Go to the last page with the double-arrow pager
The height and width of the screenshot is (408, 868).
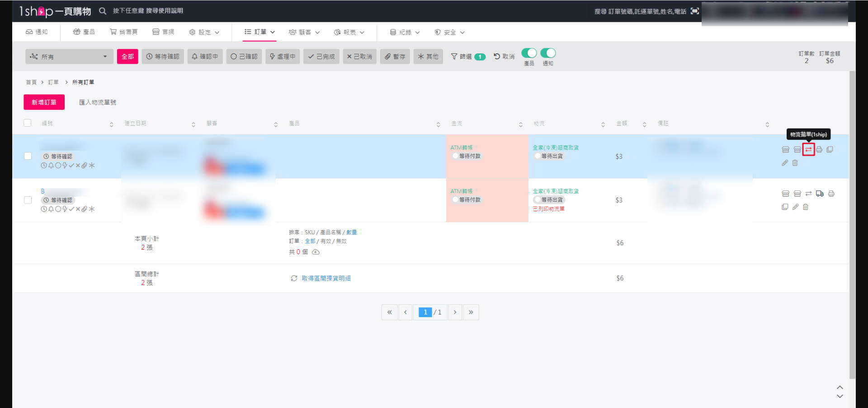pos(471,312)
